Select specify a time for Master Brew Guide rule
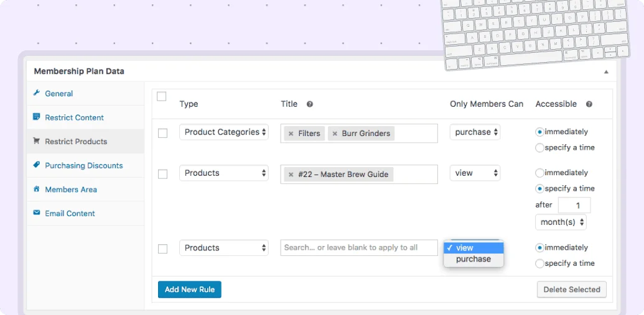 [539, 189]
